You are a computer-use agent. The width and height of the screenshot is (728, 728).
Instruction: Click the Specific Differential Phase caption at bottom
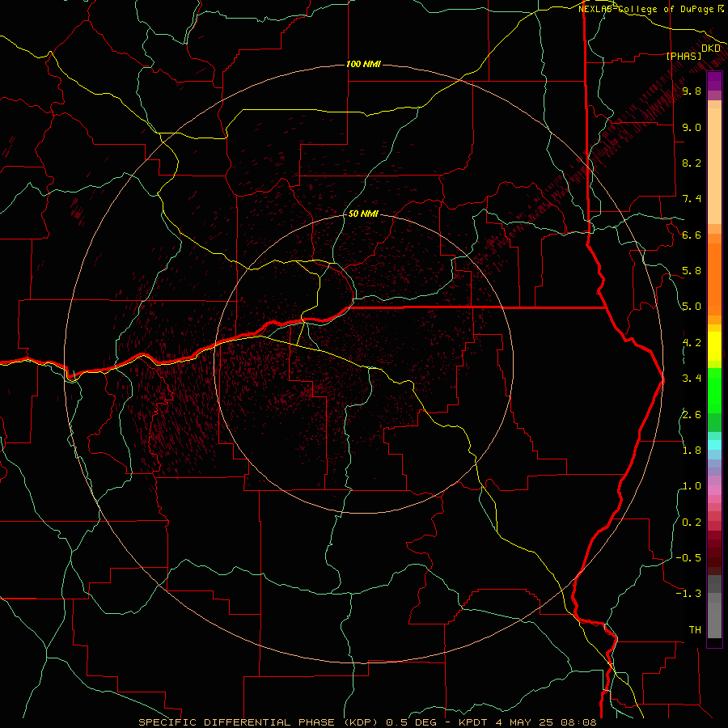(x=367, y=722)
